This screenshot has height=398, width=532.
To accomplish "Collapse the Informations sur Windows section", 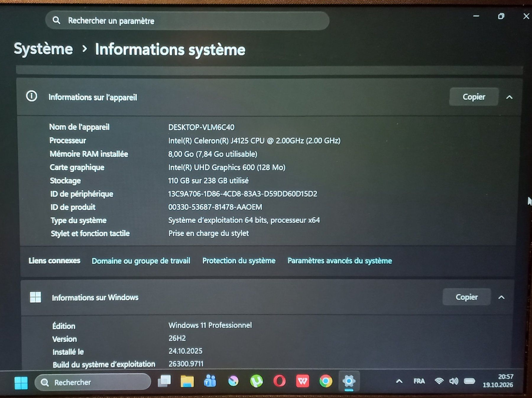I will (x=501, y=297).
